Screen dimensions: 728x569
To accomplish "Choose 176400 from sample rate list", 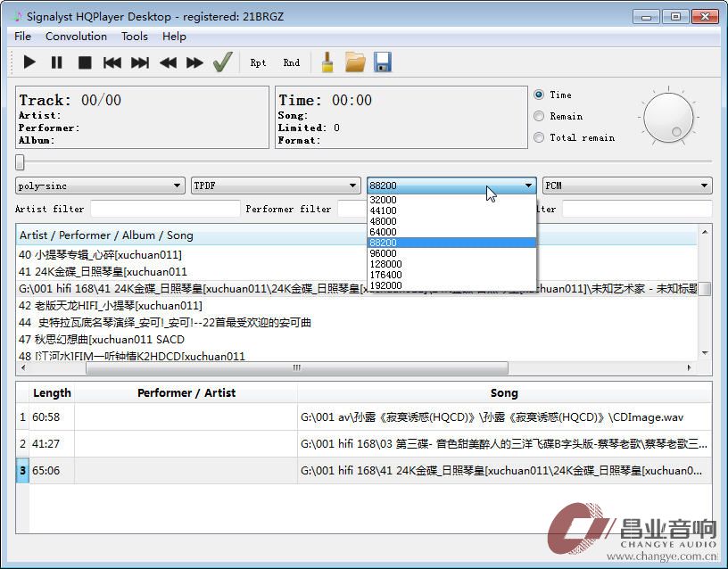I will tap(451, 275).
